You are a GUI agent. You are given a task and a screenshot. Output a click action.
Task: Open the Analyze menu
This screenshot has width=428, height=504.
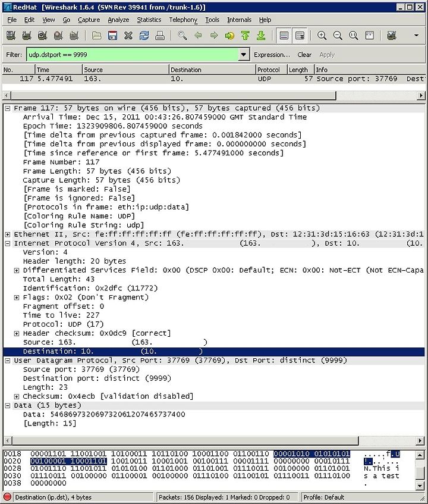[118, 20]
